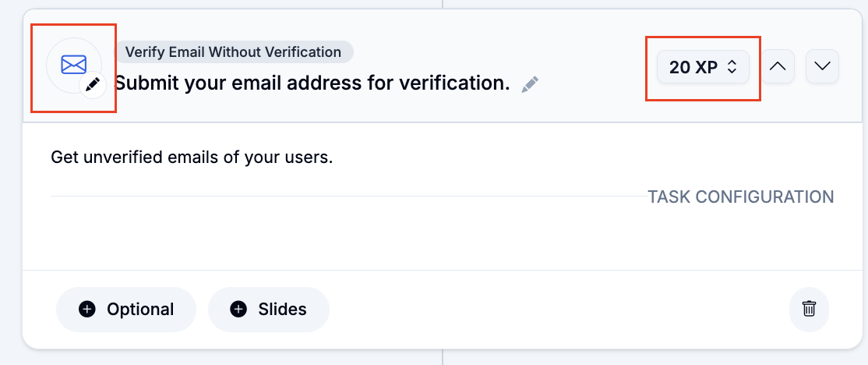Open the 20 XP reward dropdown
The height and width of the screenshot is (365, 868).
click(703, 67)
